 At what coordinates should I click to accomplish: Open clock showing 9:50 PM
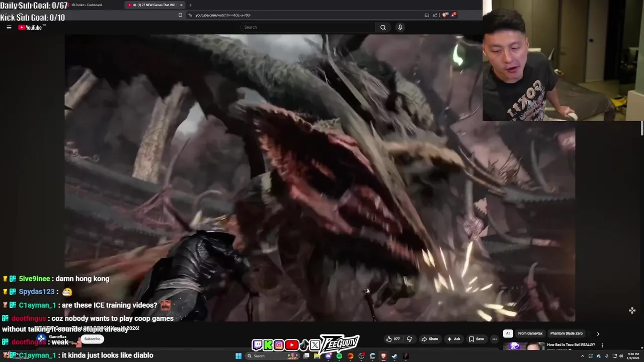[633, 356]
